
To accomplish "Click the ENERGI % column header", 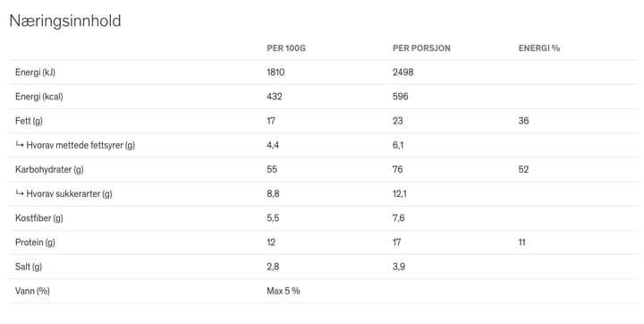I will [x=538, y=48].
